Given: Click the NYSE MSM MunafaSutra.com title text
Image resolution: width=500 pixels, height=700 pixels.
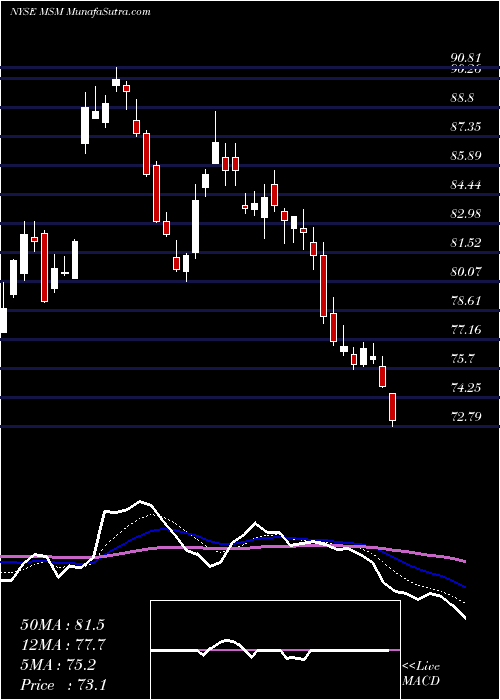Looking at the screenshot, I should click(80, 12).
